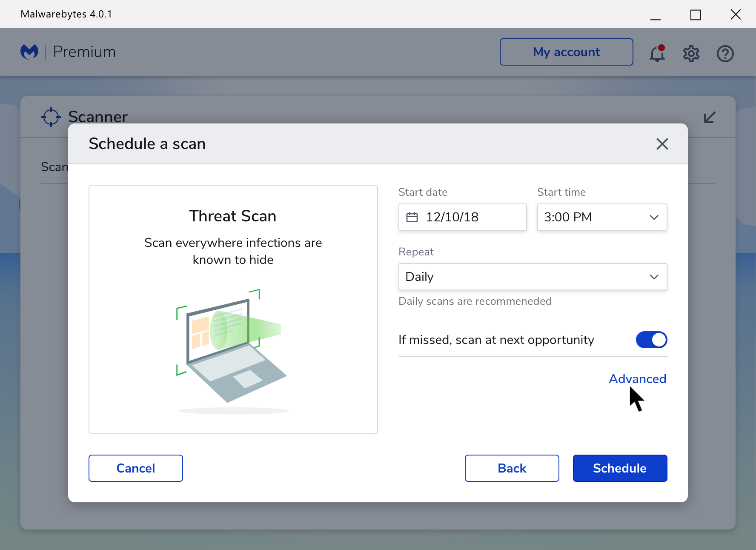The width and height of the screenshot is (756, 550).
Task: Open help with the question mark icon
Action: (x=725, y=54)
